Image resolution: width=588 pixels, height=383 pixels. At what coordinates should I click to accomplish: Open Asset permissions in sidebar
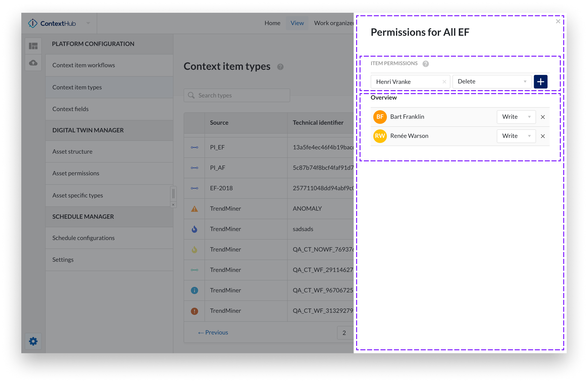(76, 173)
